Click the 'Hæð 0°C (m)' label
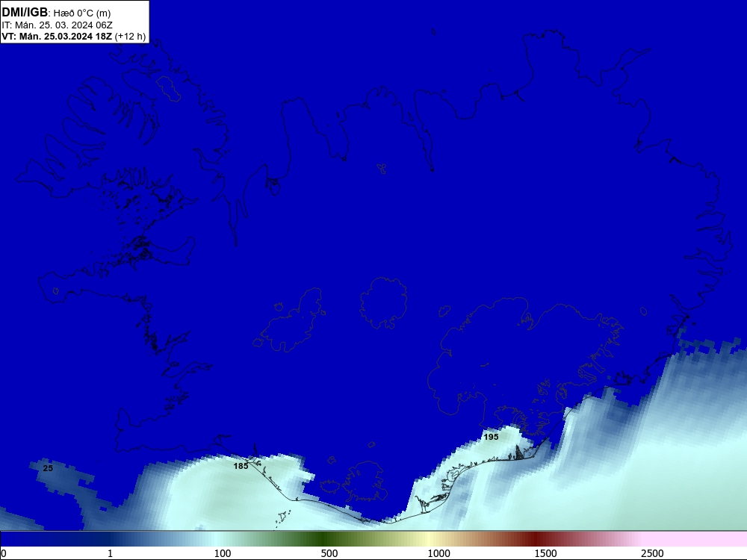The height and width of the screenshot is (560, 747). pyautogui.click(x=82, y=13)
